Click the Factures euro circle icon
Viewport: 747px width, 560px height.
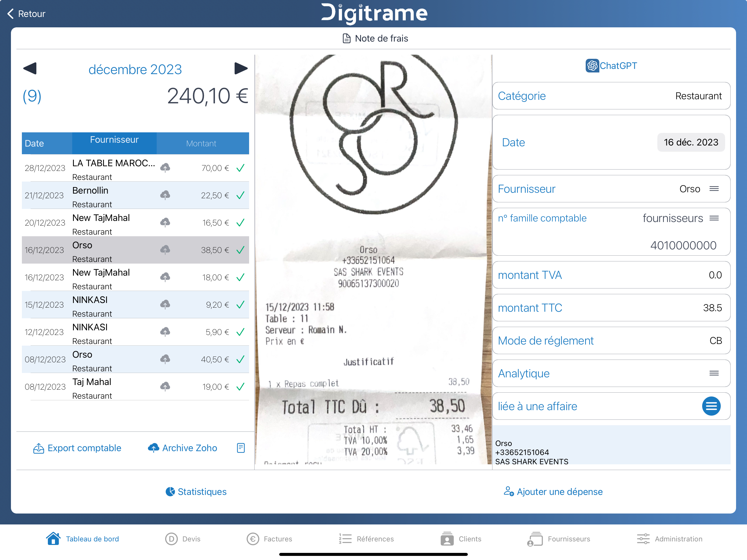(253, 539)
